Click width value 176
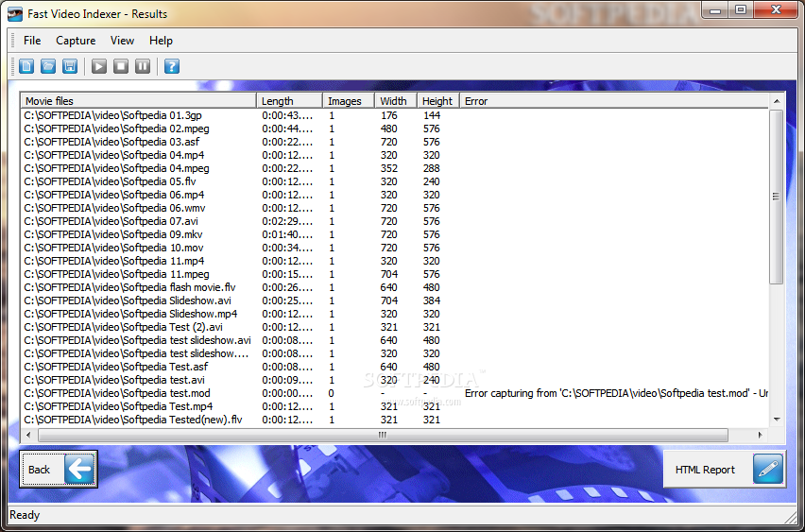The height and width of the screenshot is (532, 805). [389, 115]
